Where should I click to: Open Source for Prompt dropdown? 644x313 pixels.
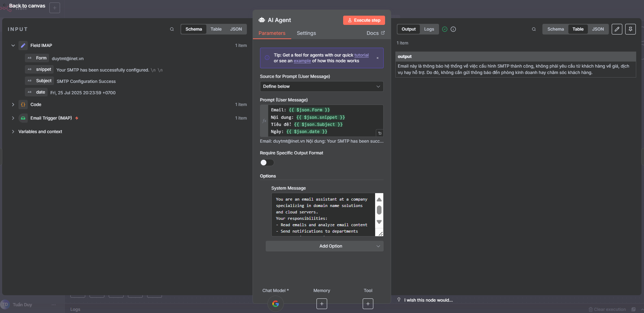(321, 86)
